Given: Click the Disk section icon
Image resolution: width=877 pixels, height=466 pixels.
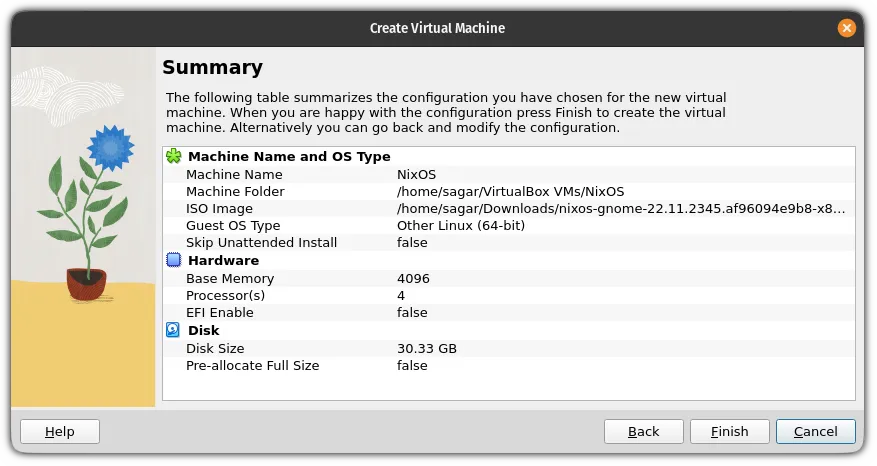Looking at the screenshot, I should [174, 330].
